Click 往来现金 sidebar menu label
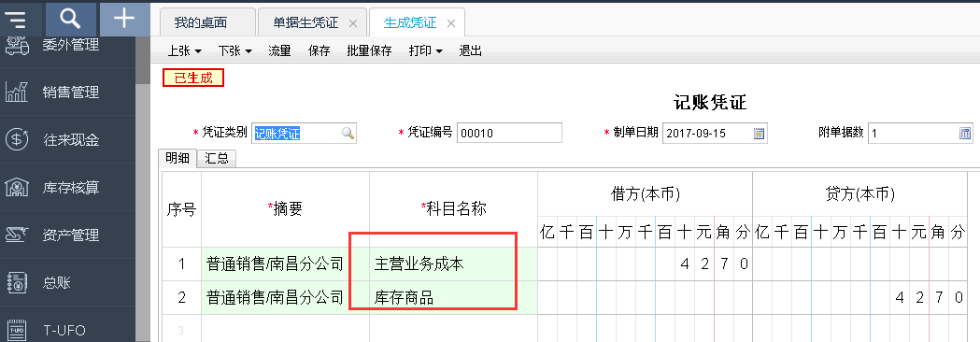 (71, 140)
